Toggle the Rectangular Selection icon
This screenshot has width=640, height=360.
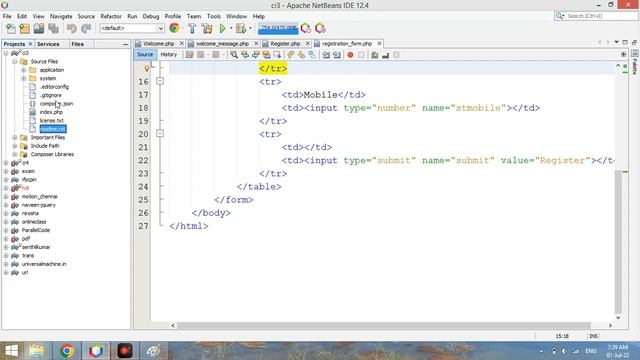coord(278,55)
